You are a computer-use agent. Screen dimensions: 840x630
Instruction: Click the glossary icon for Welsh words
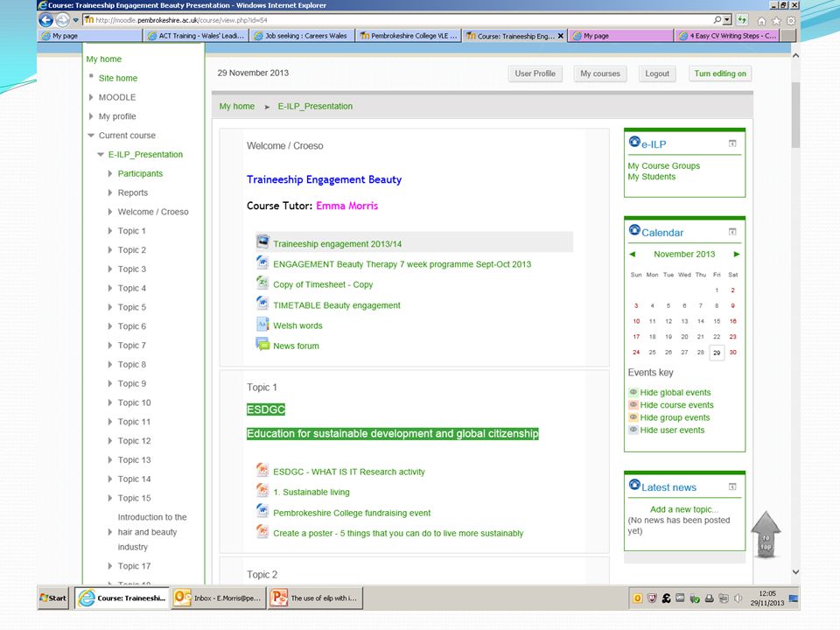point(262,324)
